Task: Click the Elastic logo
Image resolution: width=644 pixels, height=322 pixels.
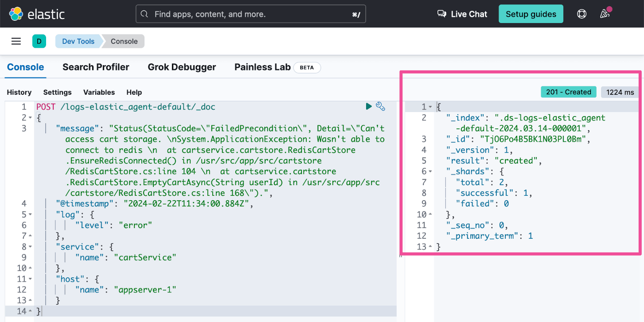Action: [37, 14]
